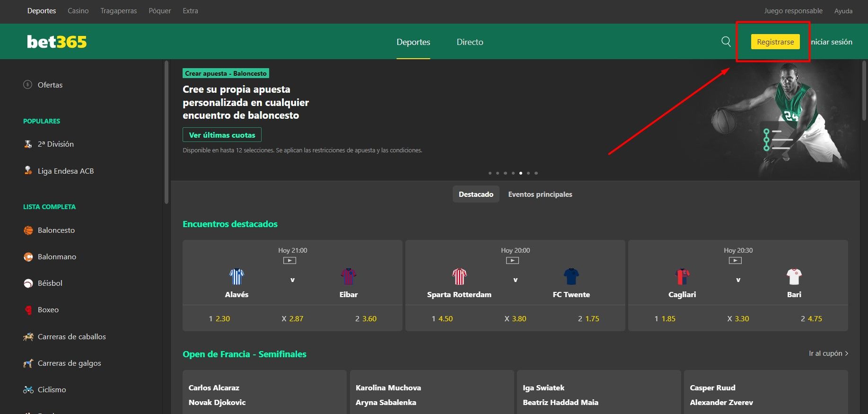The height and width of the screenshot is (414, 868).
Task: Click Ver últimas cuotas button
Action: pyautogui.click(x=222, y=135)
